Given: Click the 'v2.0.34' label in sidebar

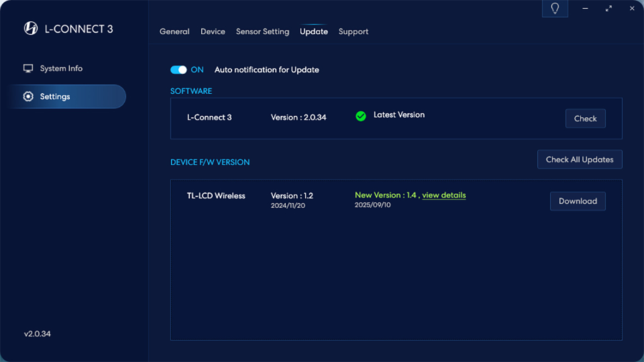Looking at the screenshot, I should pyautogui.click(x=38, y=334).
